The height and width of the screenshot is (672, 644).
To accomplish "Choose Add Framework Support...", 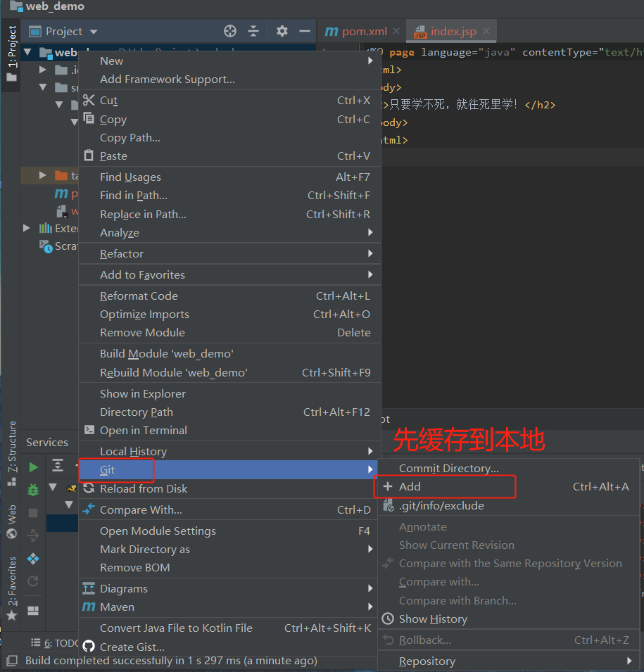I will pos(230,80).
